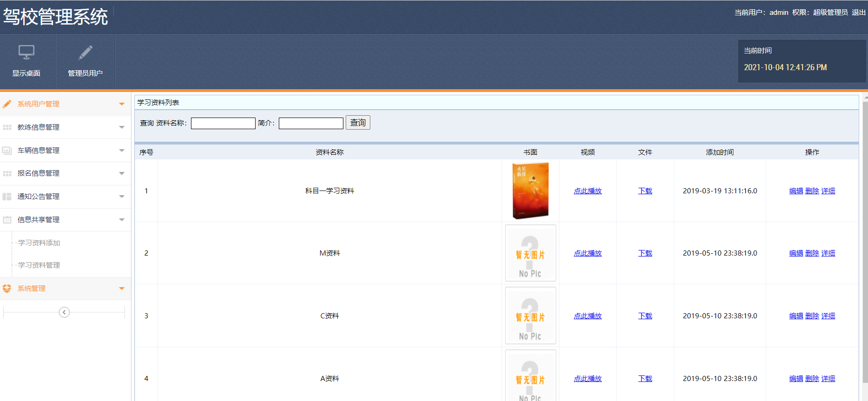Collapse the 信息共享管理 arrow
This screenshot has height=401, width=868.
[122, 220]
